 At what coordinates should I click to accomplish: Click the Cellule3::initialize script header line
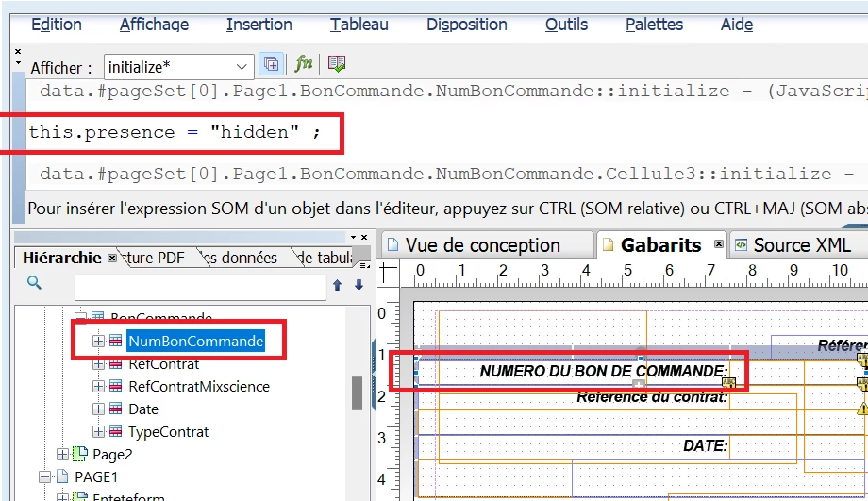click(447, 174)
